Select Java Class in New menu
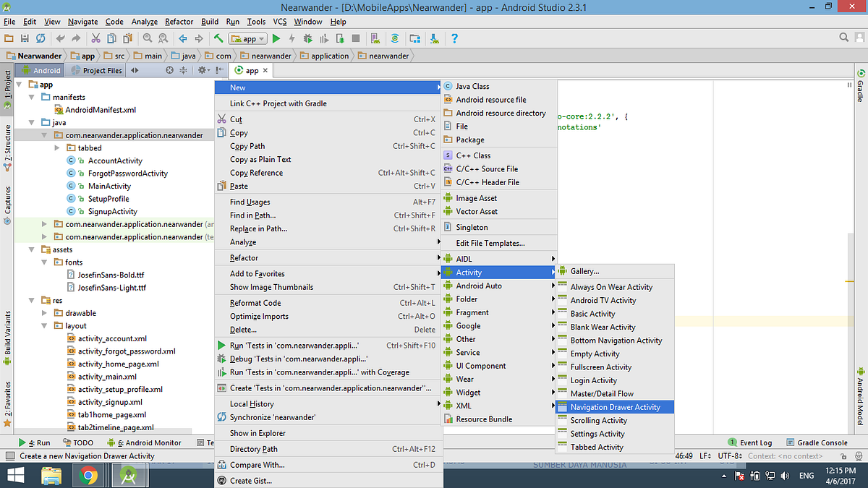Viewport: 868px width, 488px height. click(x=499, y=86)
